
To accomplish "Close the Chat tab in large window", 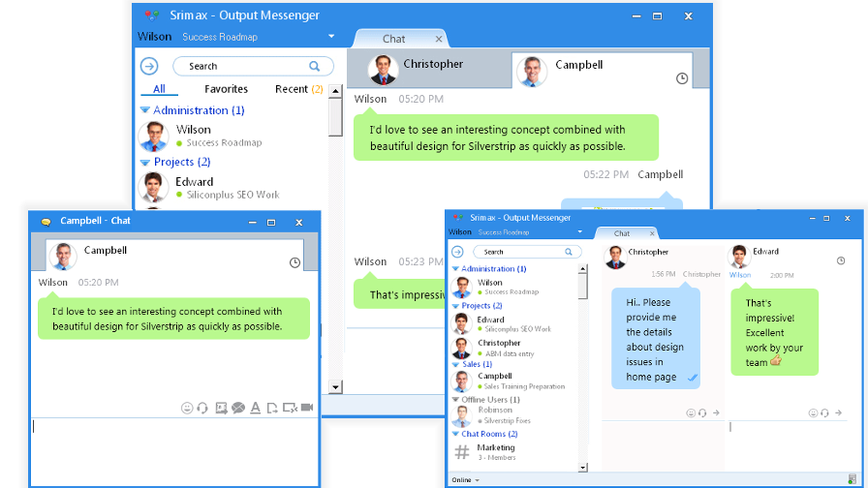I will pyautogui.click(x=439, y=39).
